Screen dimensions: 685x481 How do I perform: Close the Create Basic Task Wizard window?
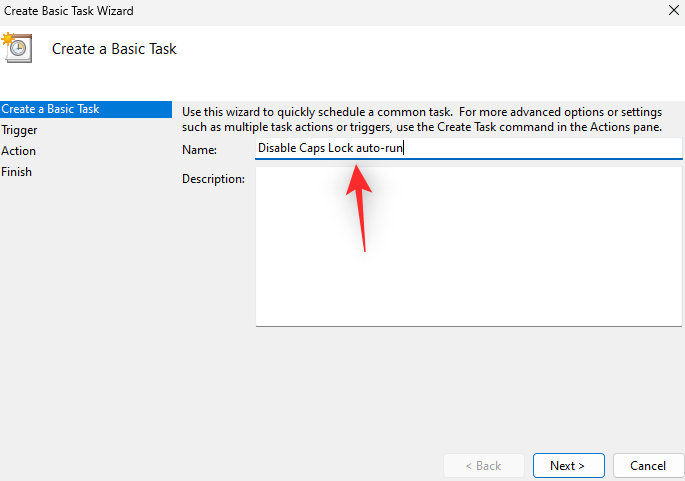673,10
